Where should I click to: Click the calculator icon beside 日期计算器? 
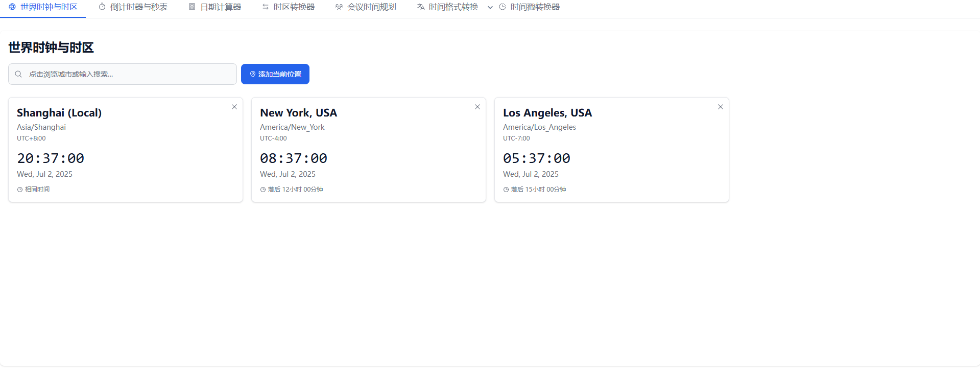pyautogui.click(x=192, y=7)
